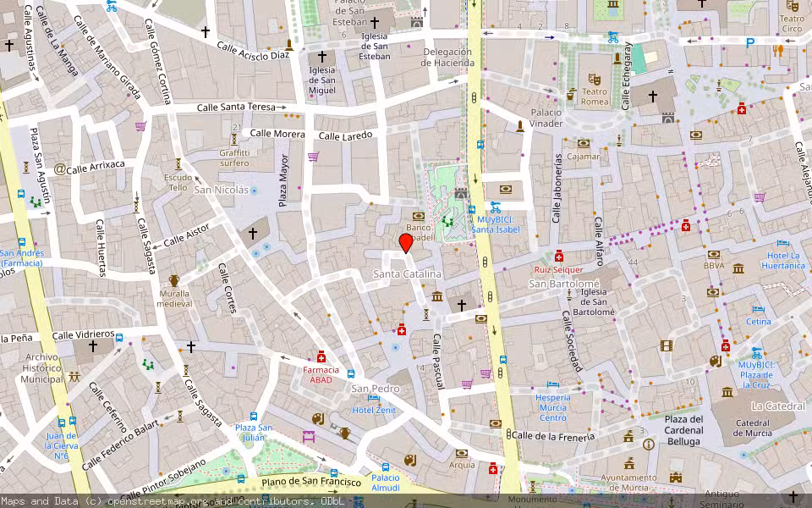Viewport: 812px width, 508px height.
Task: Click the Teatro Romea theater masks icon
Action: tap(594, 80)
